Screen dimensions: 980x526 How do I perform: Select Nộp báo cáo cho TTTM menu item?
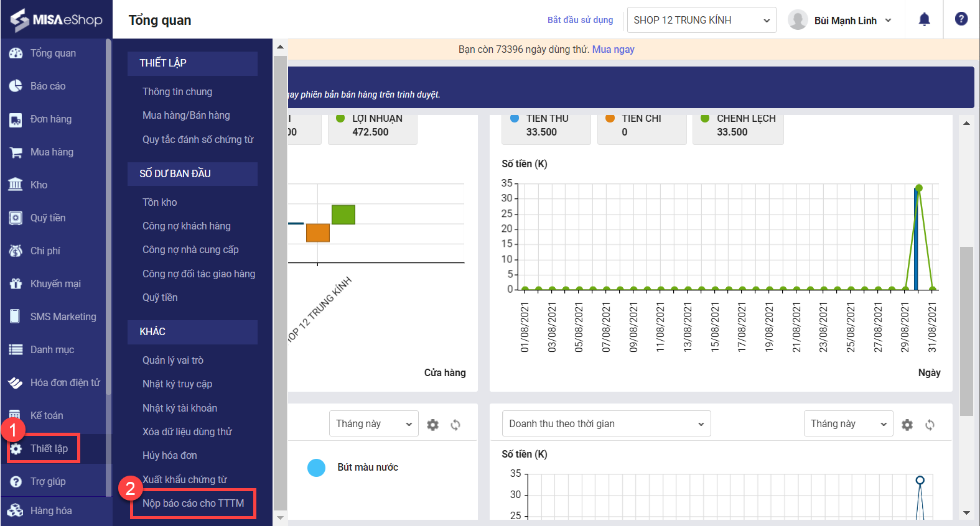pos(193,503)
